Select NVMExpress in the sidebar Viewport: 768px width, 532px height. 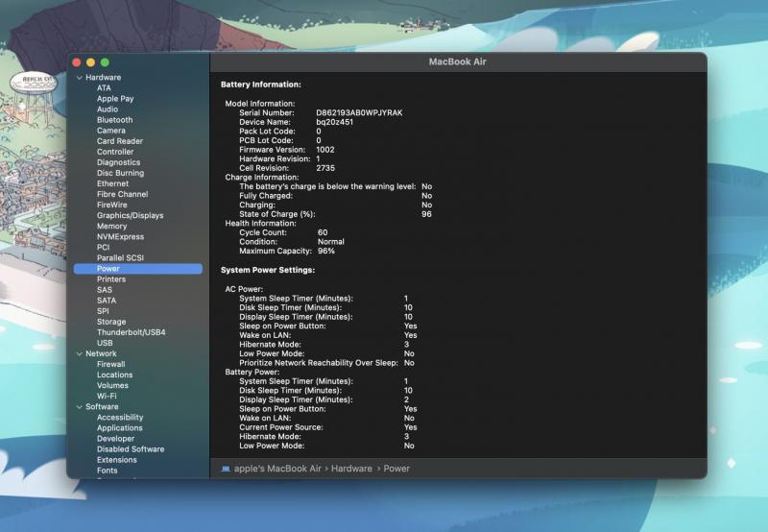click(x=120, y=237)
